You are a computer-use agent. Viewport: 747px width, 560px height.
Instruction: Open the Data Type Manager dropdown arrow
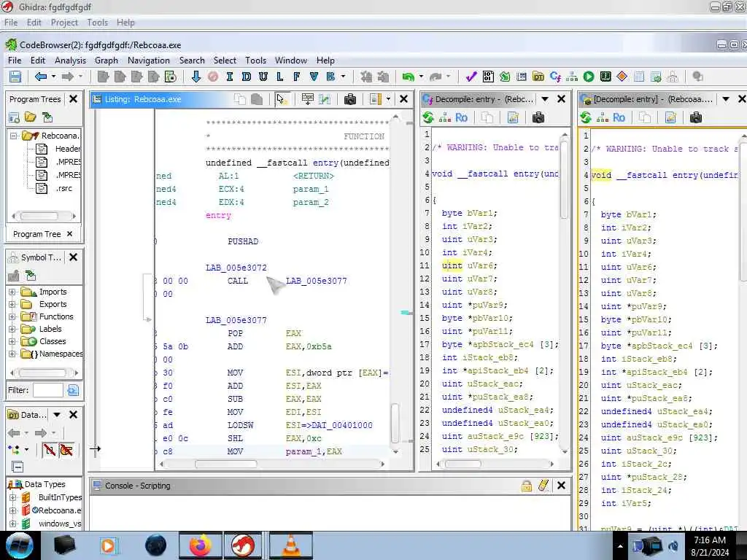click(x=57, y=415)
